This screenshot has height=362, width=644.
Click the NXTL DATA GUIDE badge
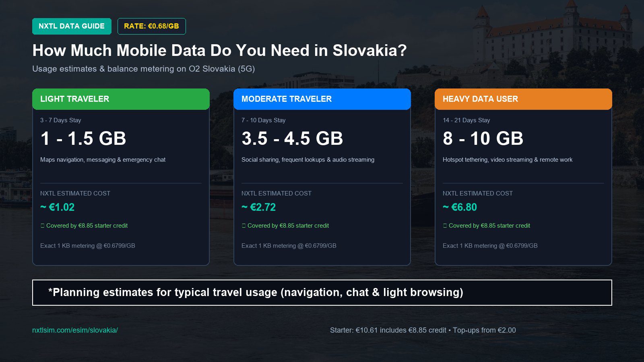click(x=72, y=26)
